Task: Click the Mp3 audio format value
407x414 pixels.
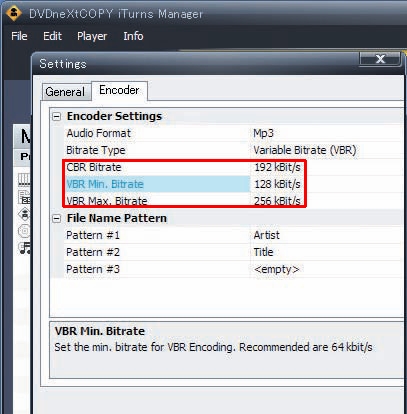Action: (x=263, y=133)
